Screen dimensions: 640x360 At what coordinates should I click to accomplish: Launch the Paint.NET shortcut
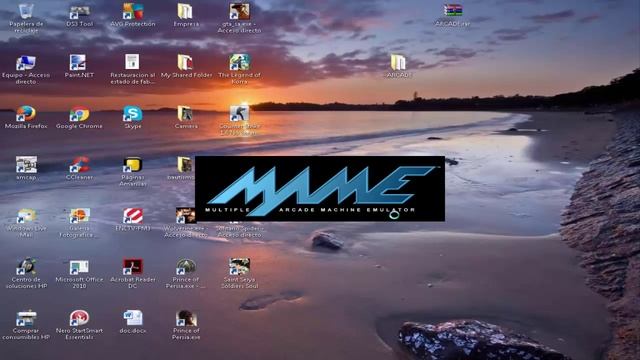pos(78,62)
